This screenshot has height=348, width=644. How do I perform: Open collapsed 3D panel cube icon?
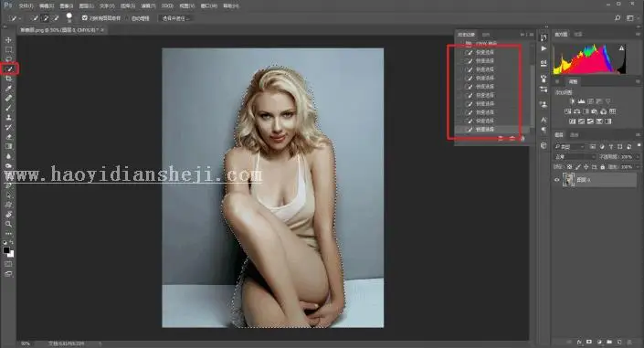544,145
